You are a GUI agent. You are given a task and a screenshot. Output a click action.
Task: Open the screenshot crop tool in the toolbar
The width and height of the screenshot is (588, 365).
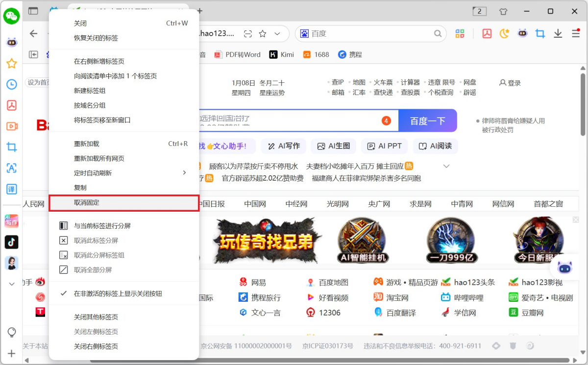point(540,33)
